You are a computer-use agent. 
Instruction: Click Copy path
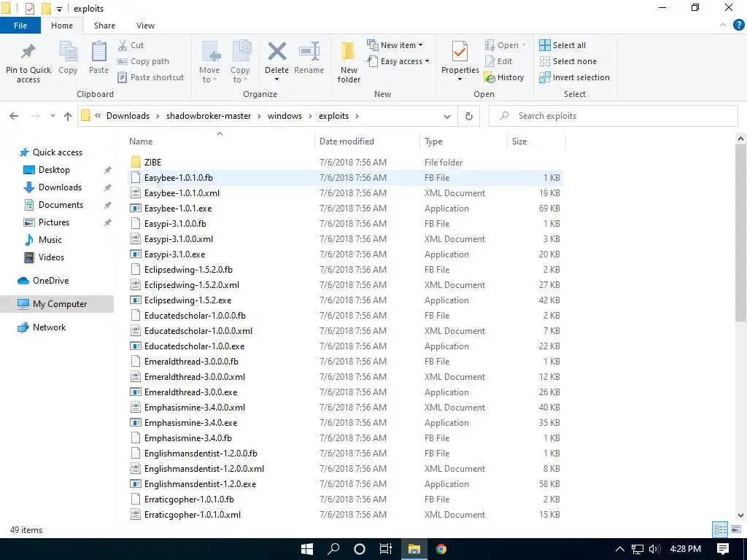[x=144, y=61]
